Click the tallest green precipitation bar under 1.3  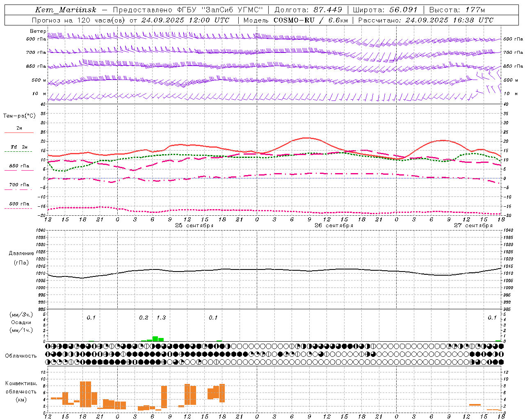(155, 339)
